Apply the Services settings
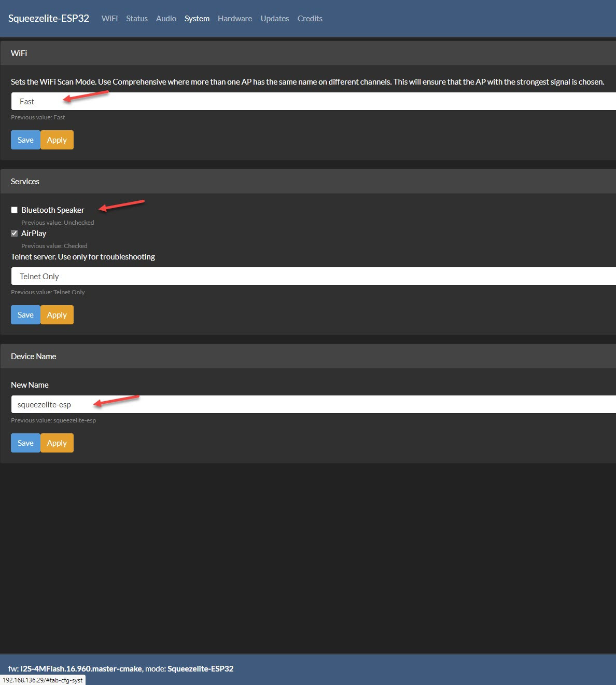The image size is (616, 685). pyautogui.click(x=57, y=315)
